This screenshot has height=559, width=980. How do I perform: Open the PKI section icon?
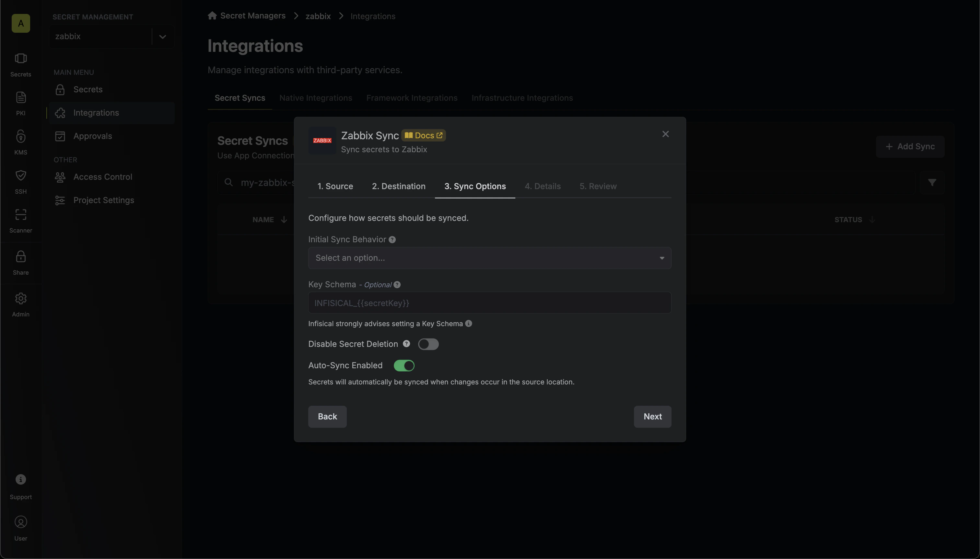coord(21,104)
